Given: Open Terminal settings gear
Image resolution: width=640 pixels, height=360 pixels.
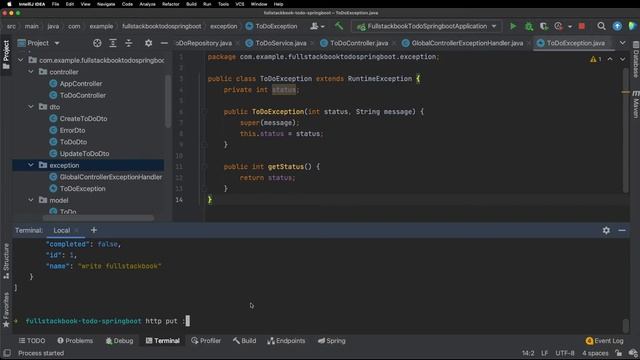Looking at the screenshot, I should [606, 230].
